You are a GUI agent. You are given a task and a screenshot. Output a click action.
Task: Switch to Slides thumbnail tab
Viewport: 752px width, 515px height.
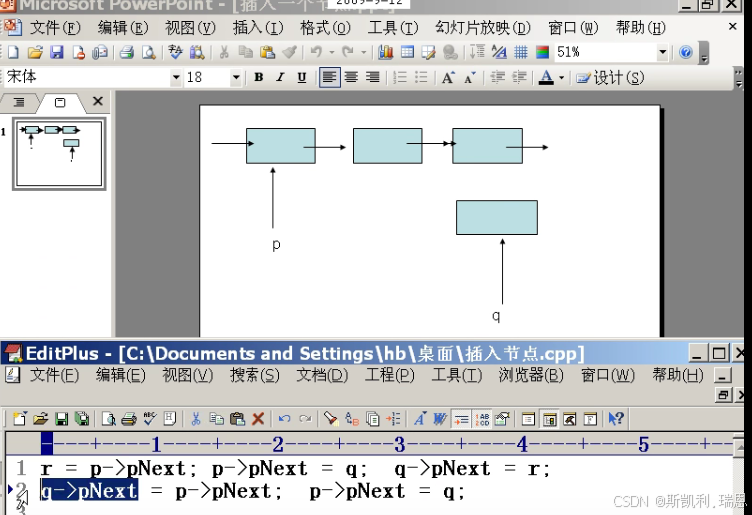60,102
